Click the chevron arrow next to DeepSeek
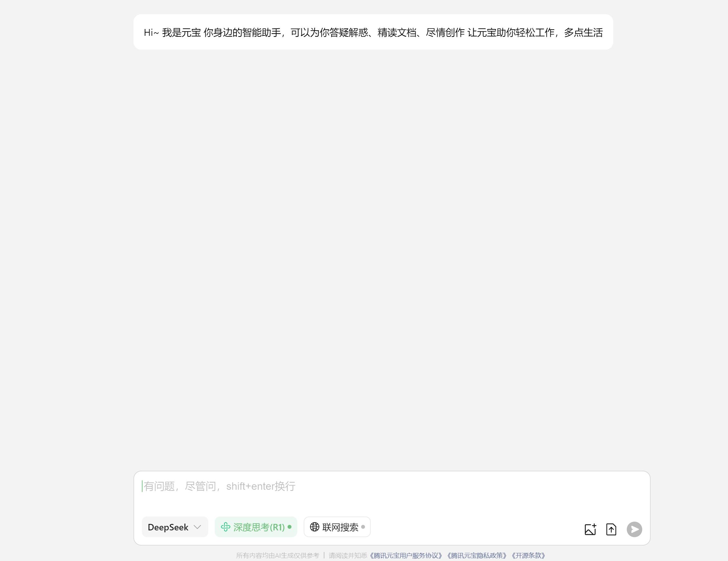728x561 pixels. [197, 527]
